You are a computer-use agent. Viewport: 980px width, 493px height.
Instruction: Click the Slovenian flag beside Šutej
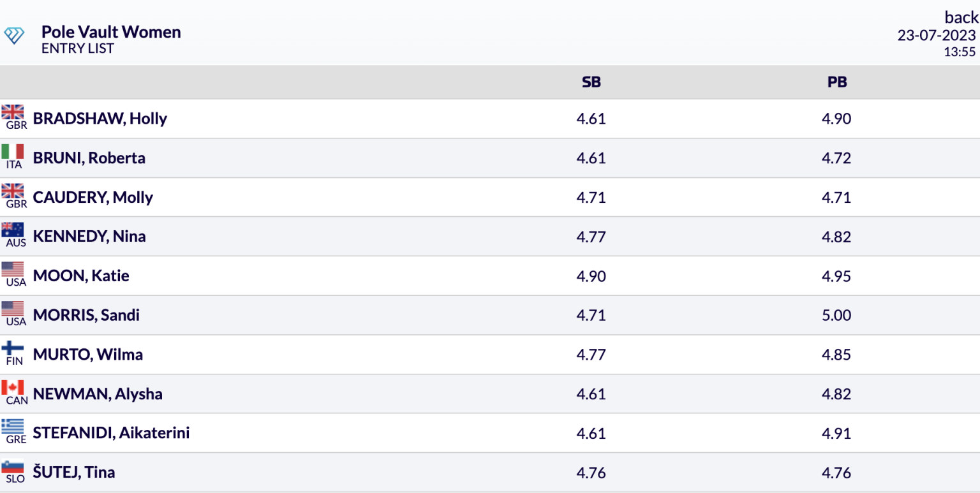[x=13, y=466]
